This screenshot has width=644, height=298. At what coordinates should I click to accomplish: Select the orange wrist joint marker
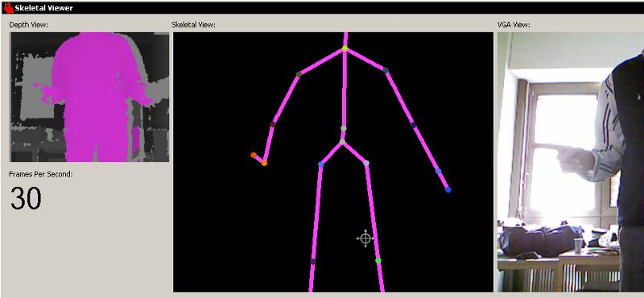tap(264, 163)
